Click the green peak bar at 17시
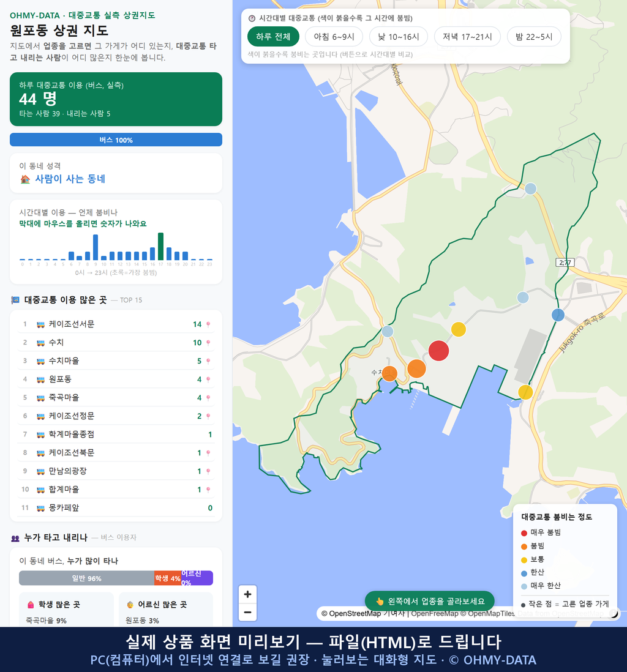 161,247
